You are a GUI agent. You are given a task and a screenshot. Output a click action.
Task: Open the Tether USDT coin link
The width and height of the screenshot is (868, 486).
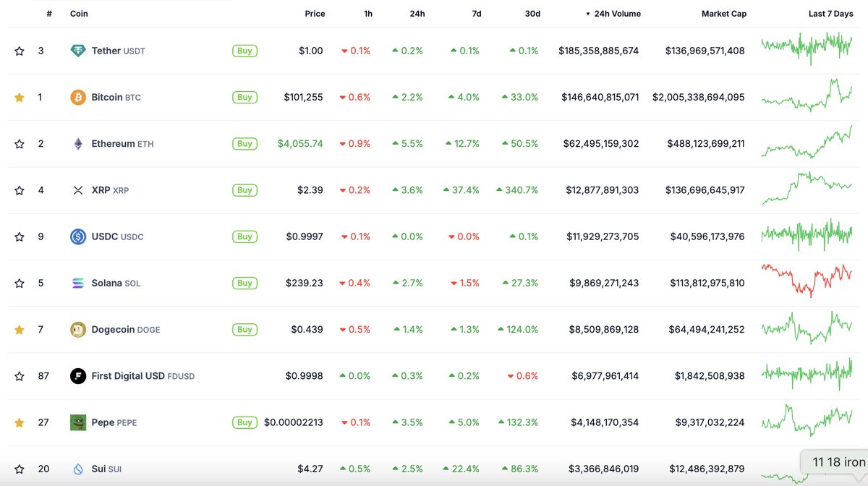pyautogui.click(x=119, y=51)
